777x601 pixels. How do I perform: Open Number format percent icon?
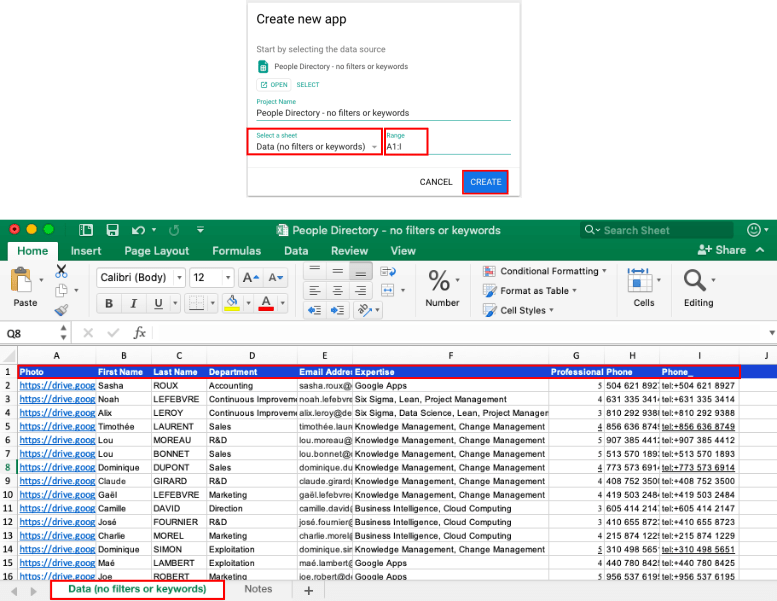click(x=439, y=280)
